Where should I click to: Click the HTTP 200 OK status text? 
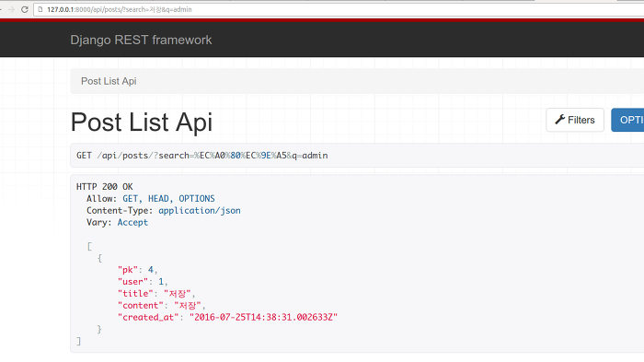pos(105,187)
